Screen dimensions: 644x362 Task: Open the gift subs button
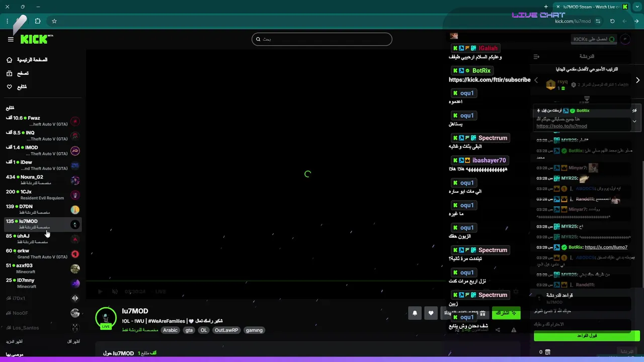(x=465, y=313)
